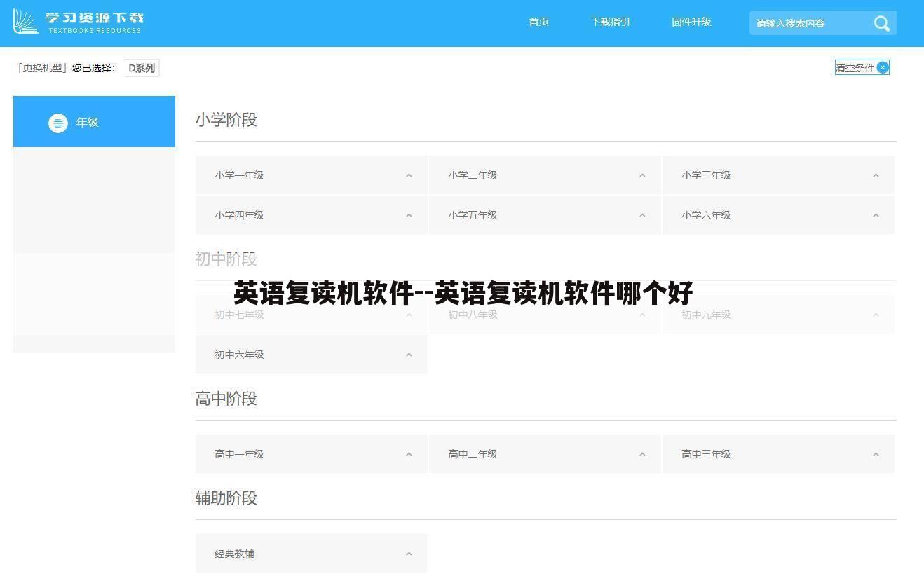The width and height of the screenshot is (924, 588).
Task: Select the 高中三年级 label text
Action: coord(706,454)
